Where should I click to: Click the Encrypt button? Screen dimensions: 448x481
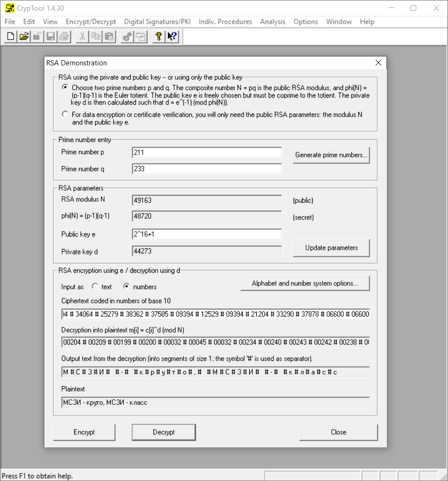(84, 432)
